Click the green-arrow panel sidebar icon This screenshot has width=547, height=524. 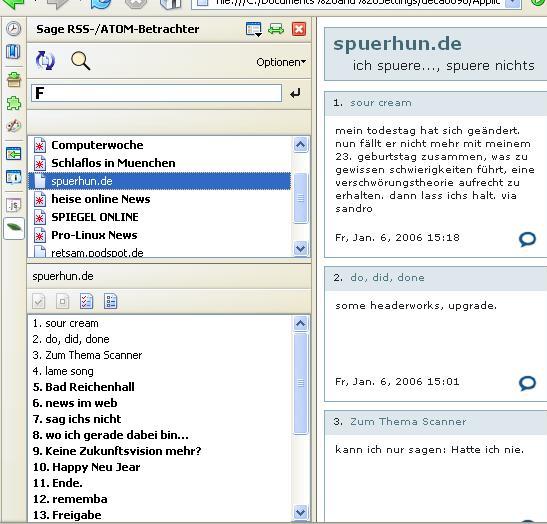click(x=14, y=154)
